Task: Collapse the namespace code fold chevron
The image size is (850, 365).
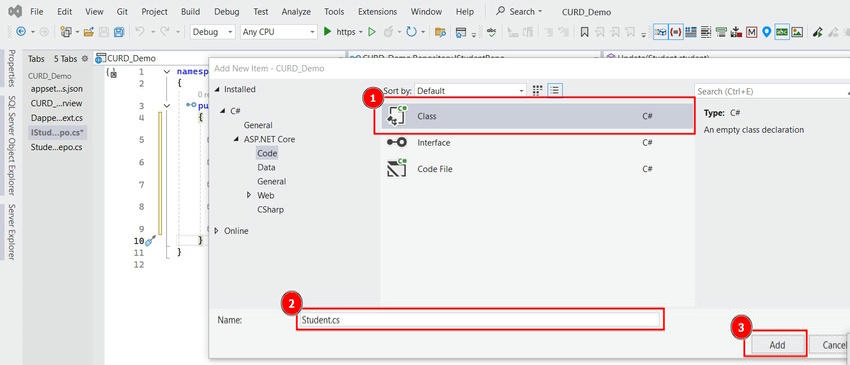Action: click(x=167, y=72)
